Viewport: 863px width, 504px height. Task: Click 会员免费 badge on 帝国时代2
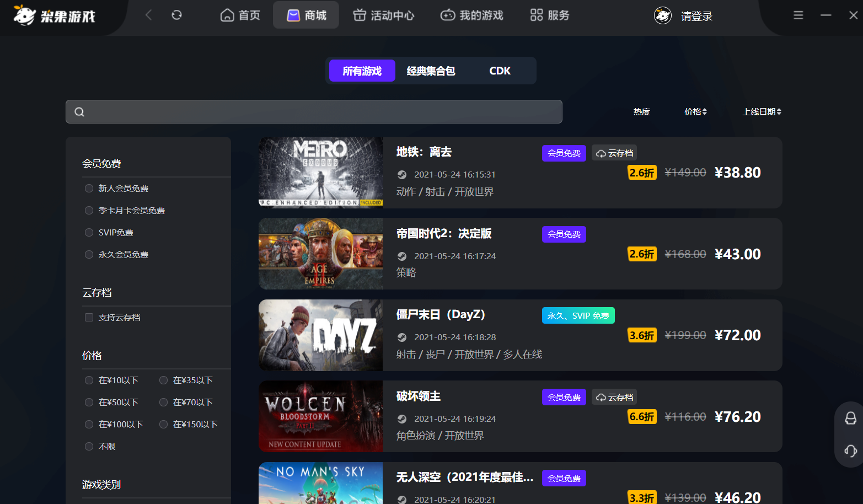(x=564, y=234)
